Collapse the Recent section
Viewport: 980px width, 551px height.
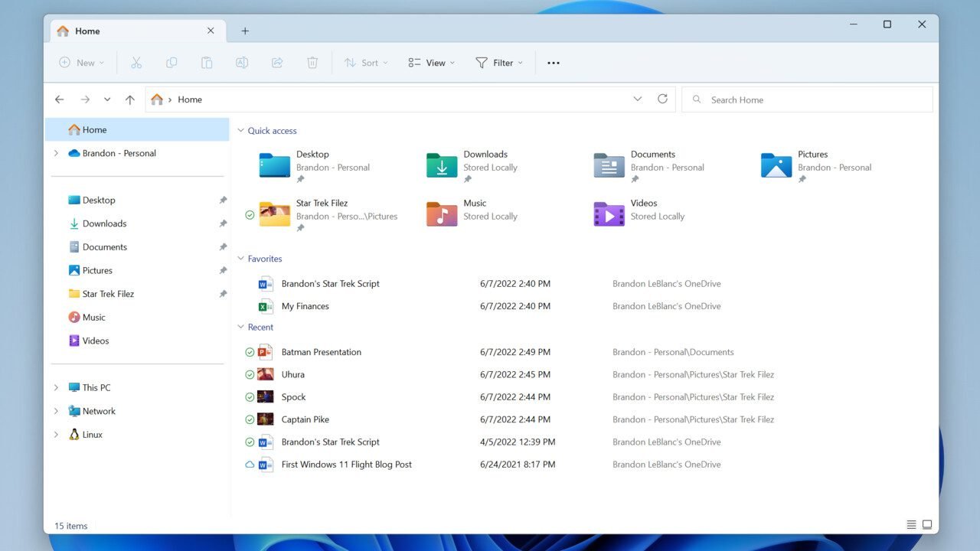241,327
